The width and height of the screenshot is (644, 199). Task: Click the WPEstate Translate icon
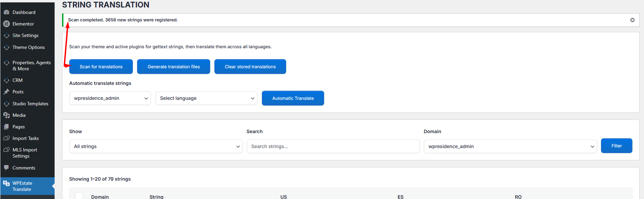point(6,183)
